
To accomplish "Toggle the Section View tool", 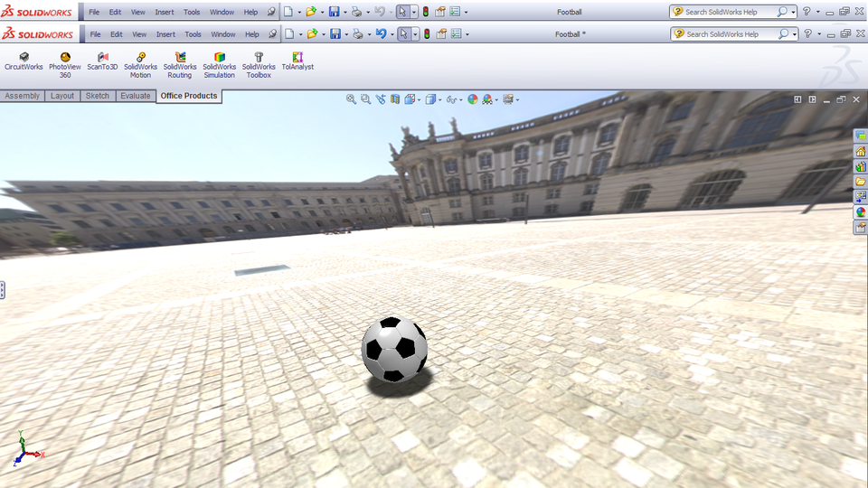I will [395, 99].
